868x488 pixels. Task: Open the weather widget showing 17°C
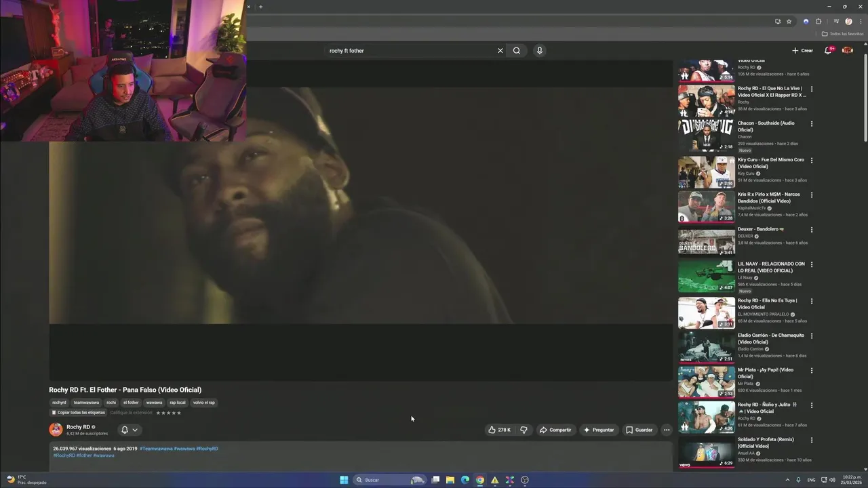pos(26,480)
